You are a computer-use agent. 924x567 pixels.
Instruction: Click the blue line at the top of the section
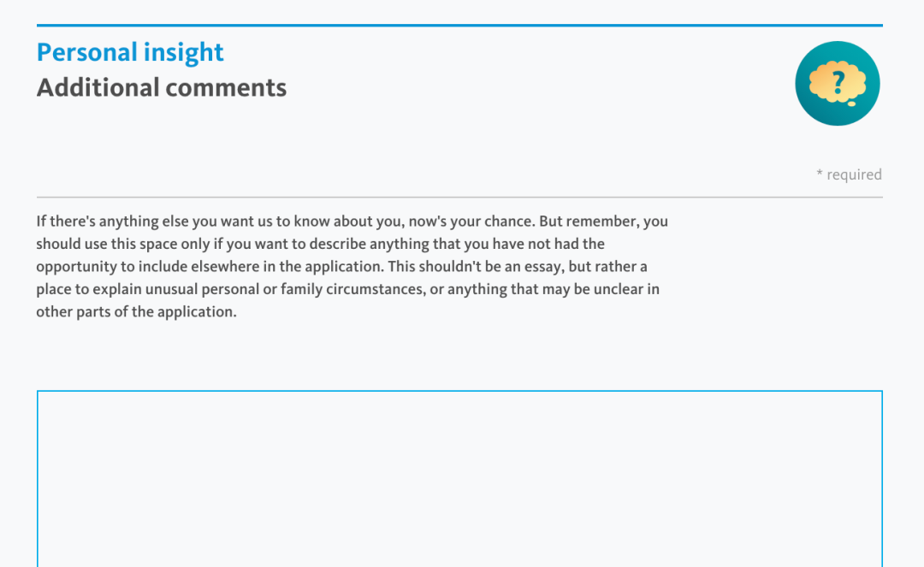click(459, 26)
